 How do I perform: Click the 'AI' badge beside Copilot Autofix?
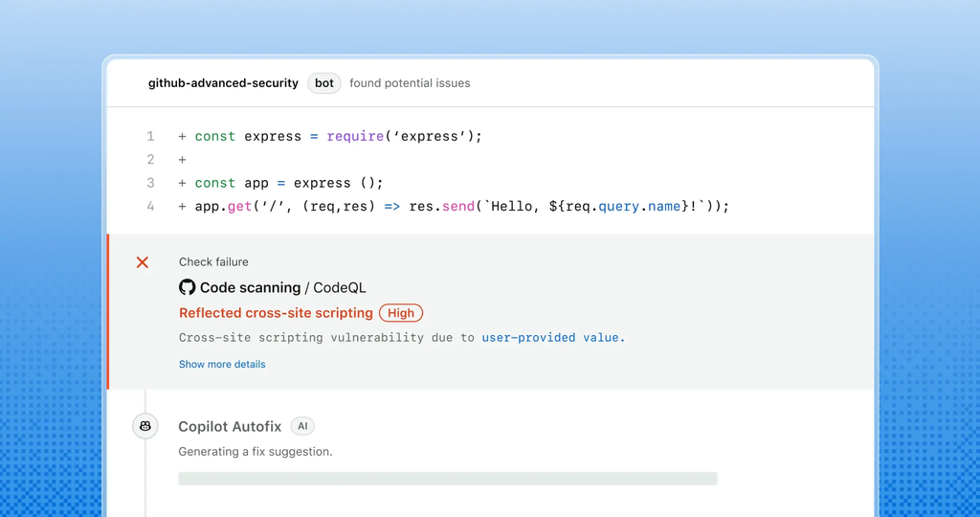coord(302,426)
